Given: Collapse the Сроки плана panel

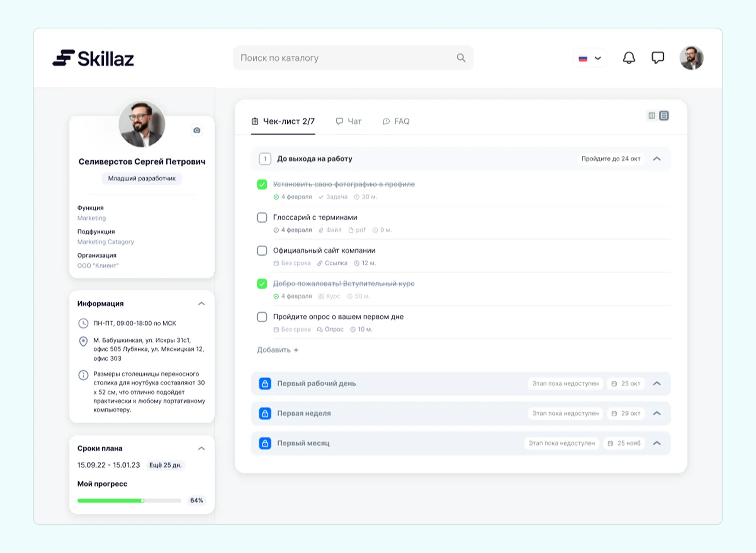Looking at the screenshot, I should click(201, 449).
